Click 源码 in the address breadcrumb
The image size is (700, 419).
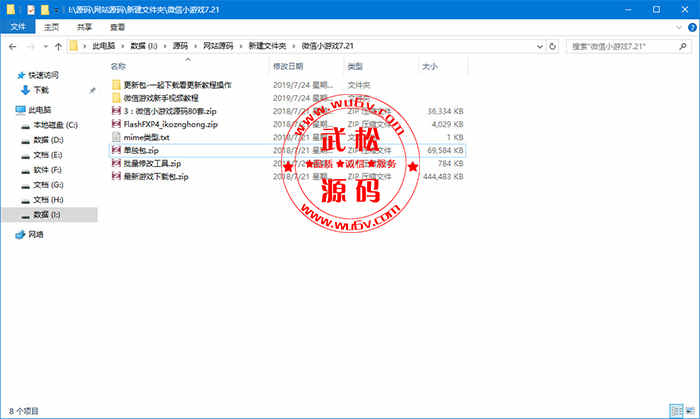pyautogui.click(x=180, y=46)
